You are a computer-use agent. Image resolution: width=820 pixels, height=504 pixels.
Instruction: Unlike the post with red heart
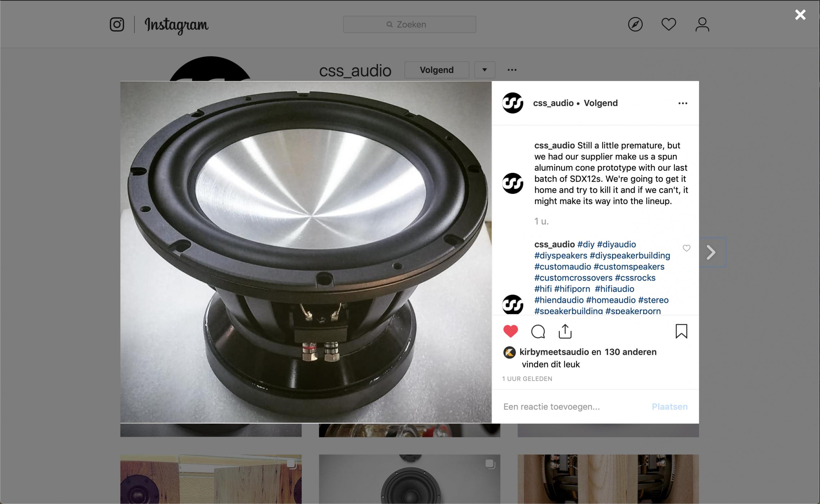(510, 331)
